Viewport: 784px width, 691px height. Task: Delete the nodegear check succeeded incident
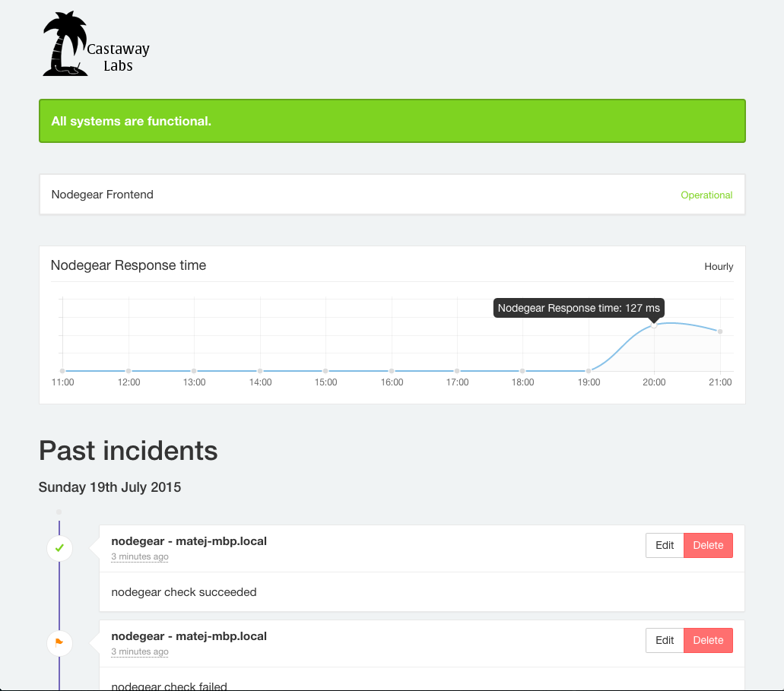708,545
